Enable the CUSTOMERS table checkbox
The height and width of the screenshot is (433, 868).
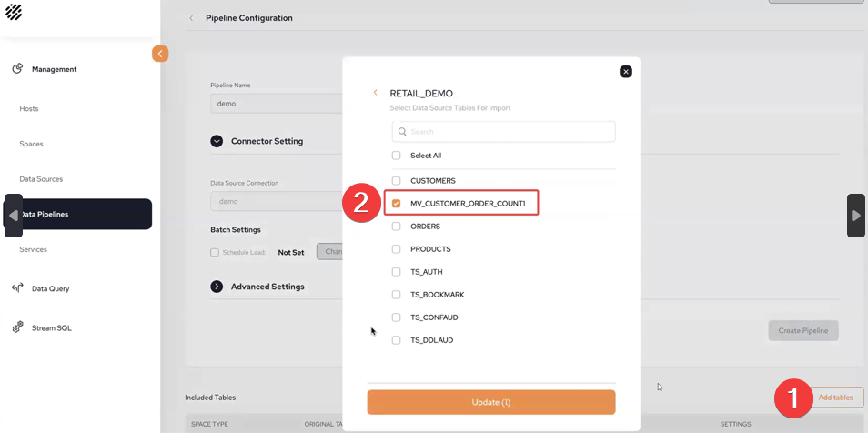(x=396, y=181)
